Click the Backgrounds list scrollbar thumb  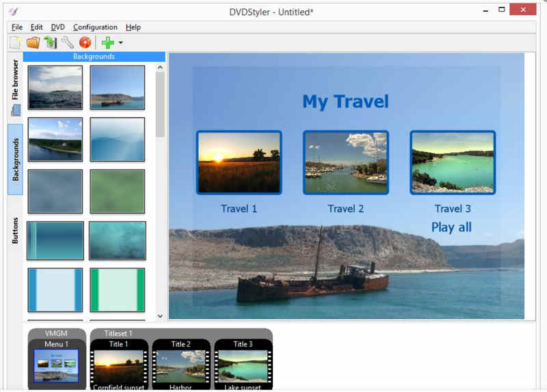click(160, 104)
